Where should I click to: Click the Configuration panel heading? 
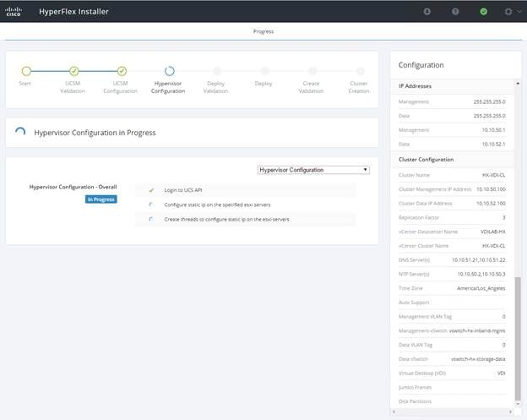coord(421,65)
